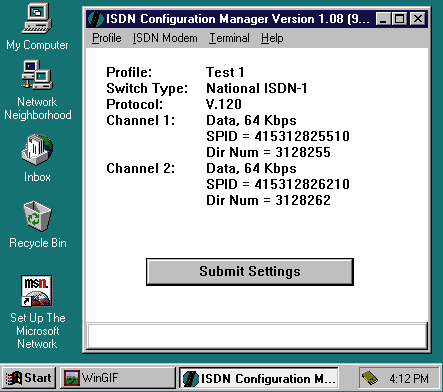443x392 pixels.
Task: Open the Profile menu
Action: 107,38
